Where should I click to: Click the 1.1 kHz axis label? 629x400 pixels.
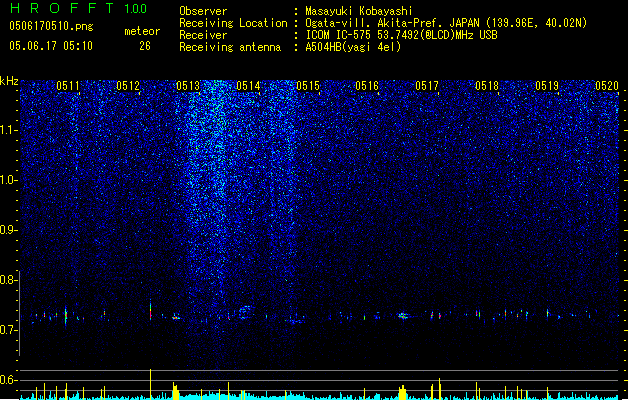(8, 130)
